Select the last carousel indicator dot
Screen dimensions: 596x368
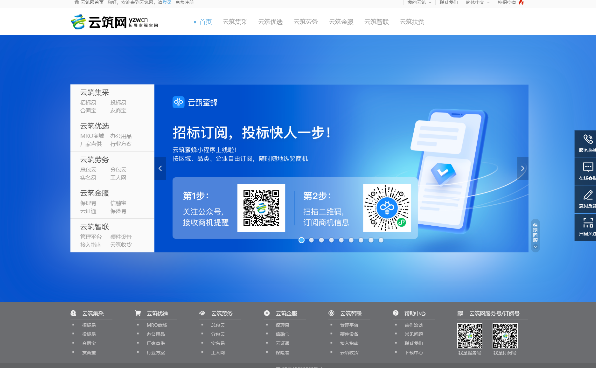[381, 240]
